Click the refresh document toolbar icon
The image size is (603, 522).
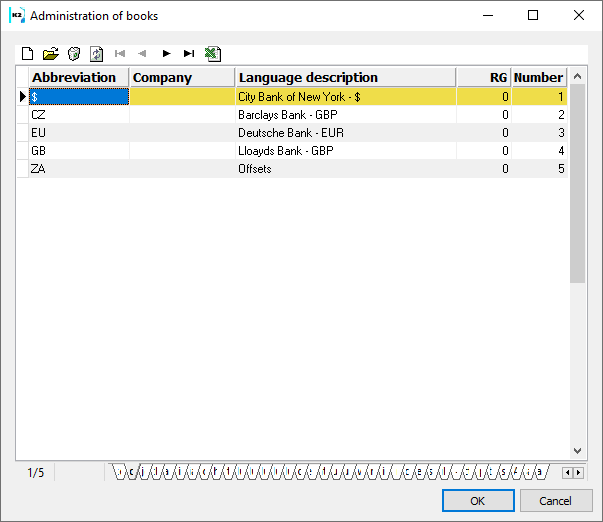(97, 54)
